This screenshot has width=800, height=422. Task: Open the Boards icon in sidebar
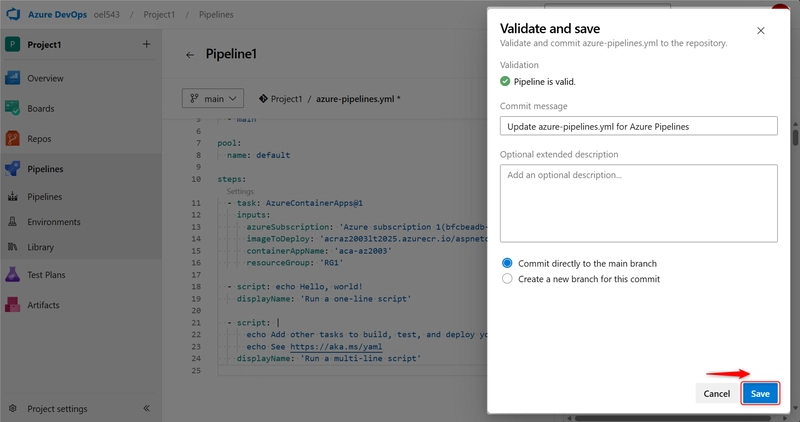click(14, 108)
